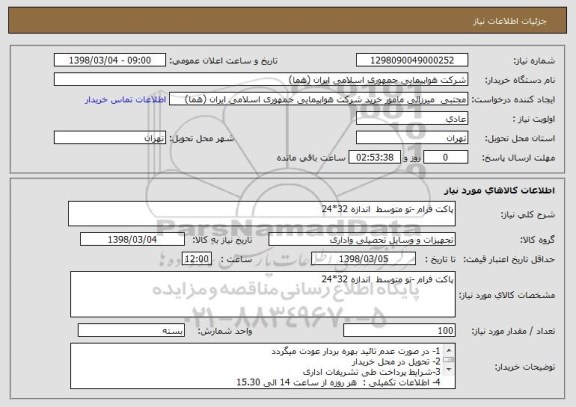Click the delivery province field (استان محل تحویل)
Image resolution: width=576 pixels, height=407 pixels.
point(412,138)
